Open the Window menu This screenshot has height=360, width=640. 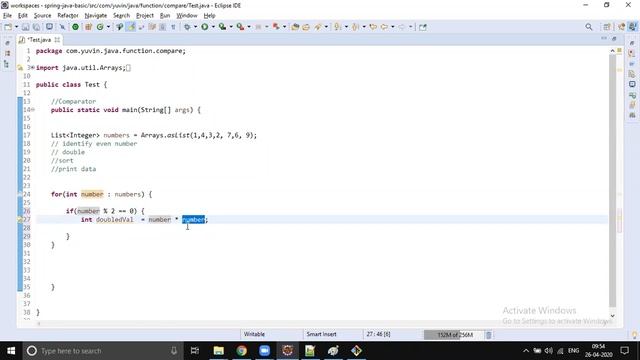click(x=187, y=16)
